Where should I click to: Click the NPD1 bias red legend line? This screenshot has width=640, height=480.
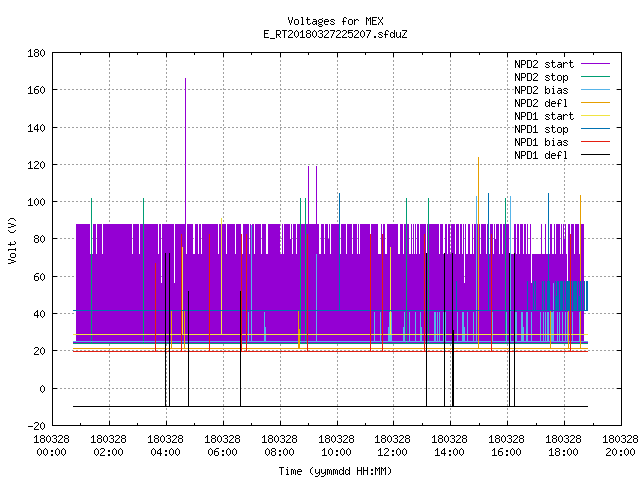[x=595, y=142]
